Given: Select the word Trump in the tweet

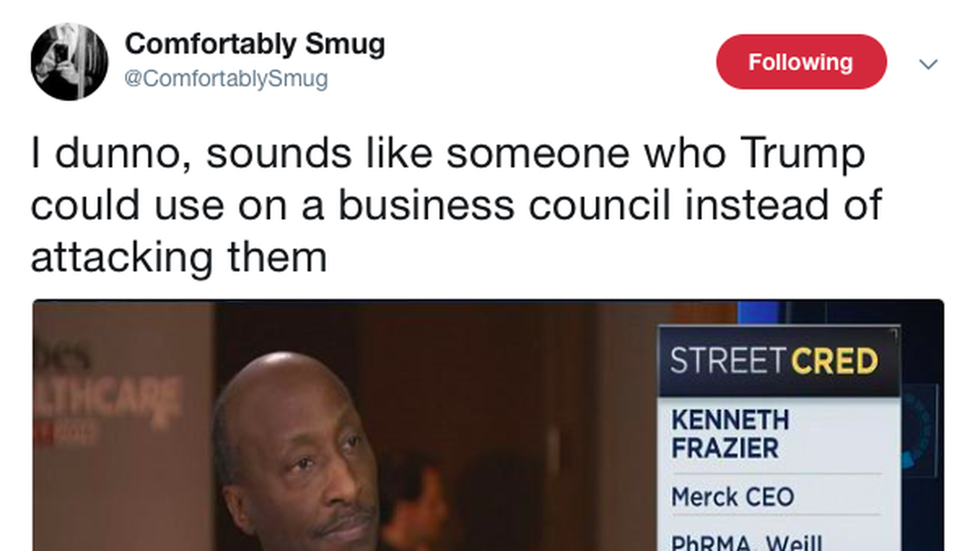Looking at the screenshot, I should pyautogui.click(x=802, y=153).
